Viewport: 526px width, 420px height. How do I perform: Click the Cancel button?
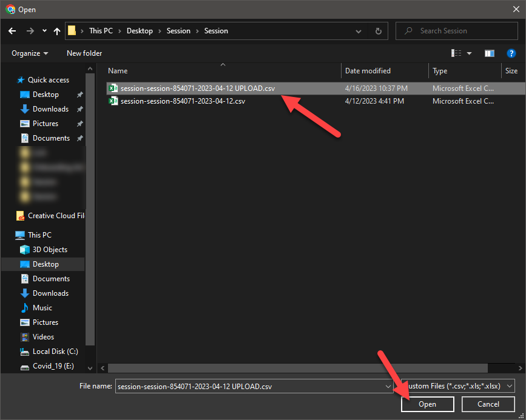pos(488,404)
